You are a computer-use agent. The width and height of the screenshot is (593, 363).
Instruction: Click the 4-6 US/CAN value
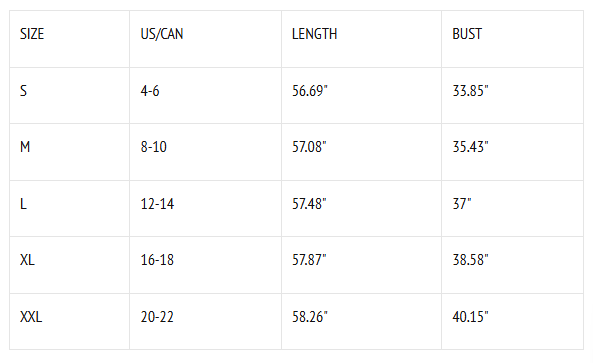pos(150,91)
